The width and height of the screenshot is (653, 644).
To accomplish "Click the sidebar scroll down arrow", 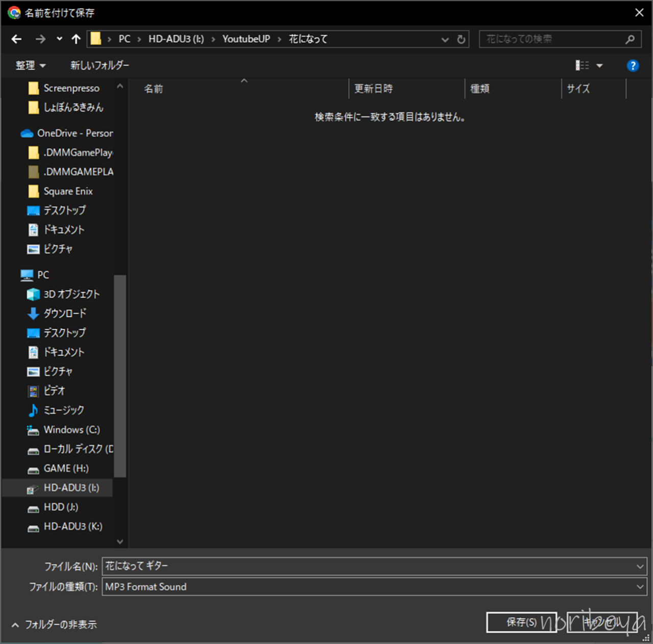I will (x=120, y=542).
